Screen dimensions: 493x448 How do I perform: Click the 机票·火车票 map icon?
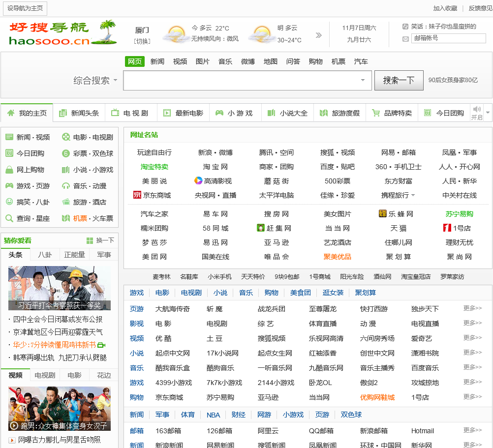[66, 218]
